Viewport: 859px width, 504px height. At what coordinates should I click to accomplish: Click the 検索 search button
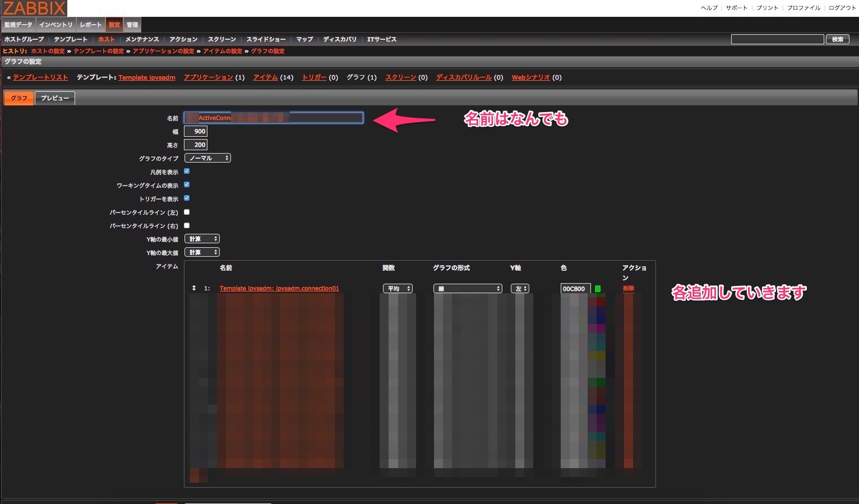point(837,39)
